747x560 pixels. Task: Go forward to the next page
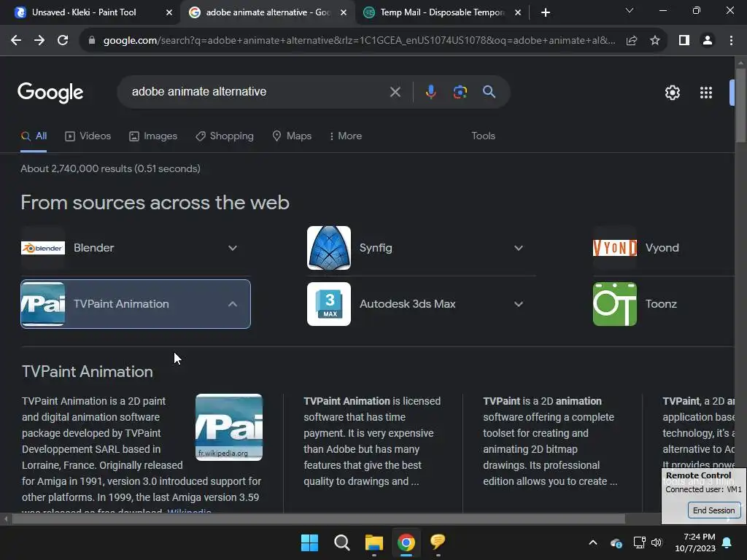pyautogui.click(x=39, y=41)
